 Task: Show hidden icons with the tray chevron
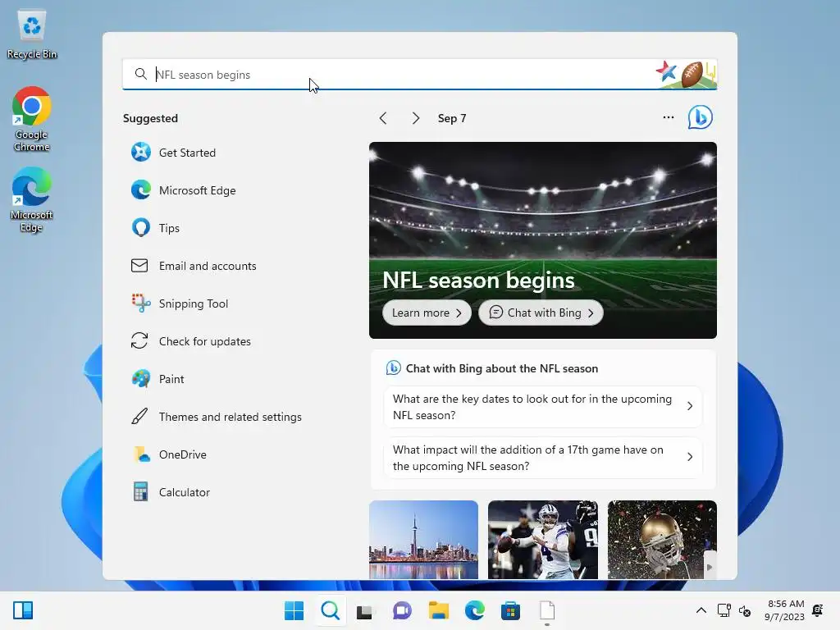click(701, 610)
